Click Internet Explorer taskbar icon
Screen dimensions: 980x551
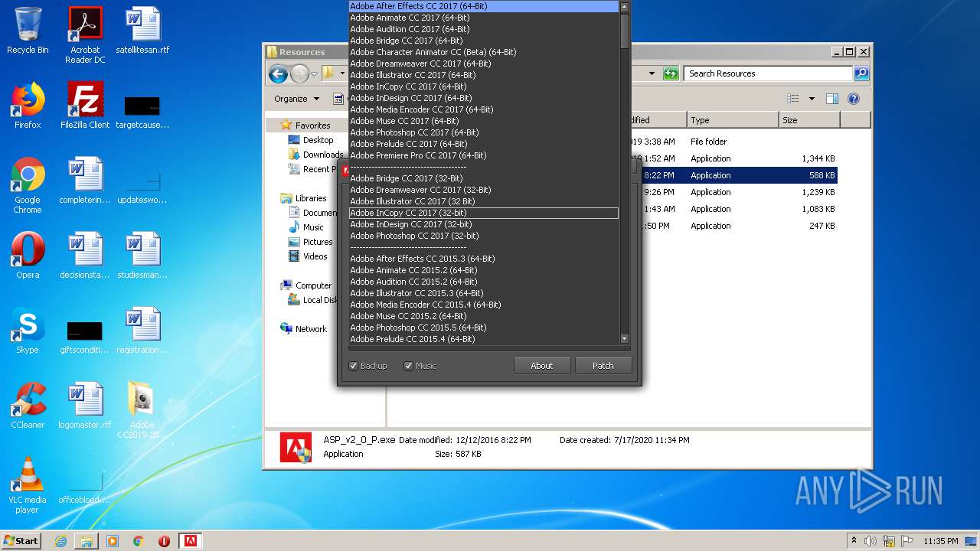tap(60, 541)
